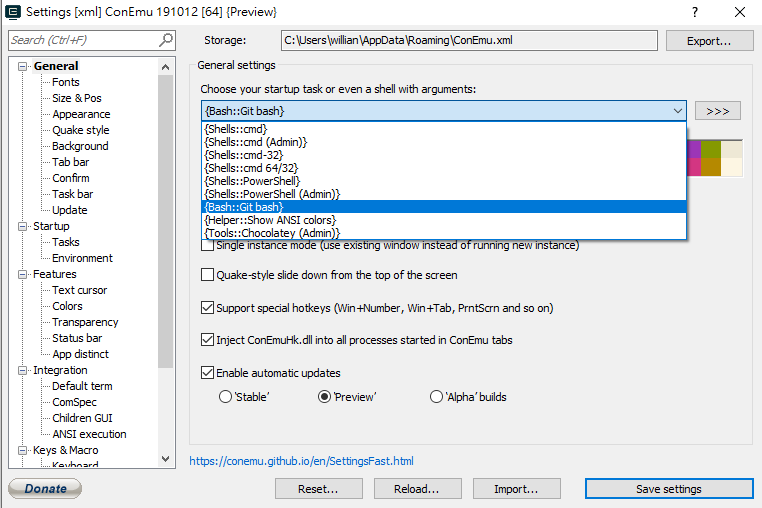Open the Background settings page
The width and height of the screenshot is (762, 508).
[x=80, y=146]
